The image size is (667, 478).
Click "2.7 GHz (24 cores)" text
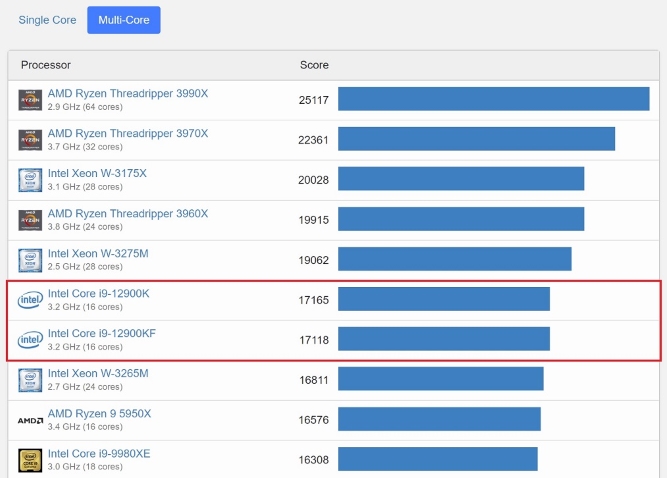tap(85, 387)
